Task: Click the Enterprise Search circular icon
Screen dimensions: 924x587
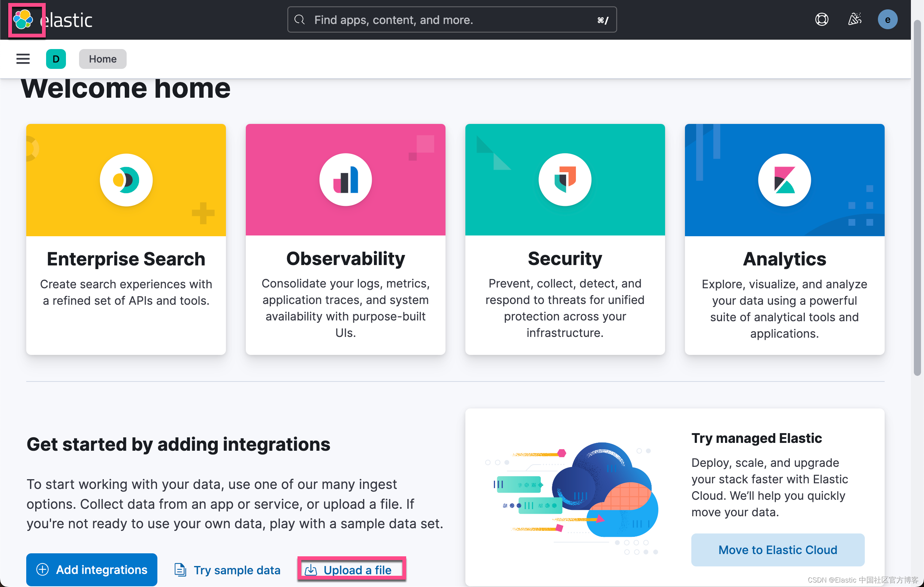Action: [x=126, y=179]
